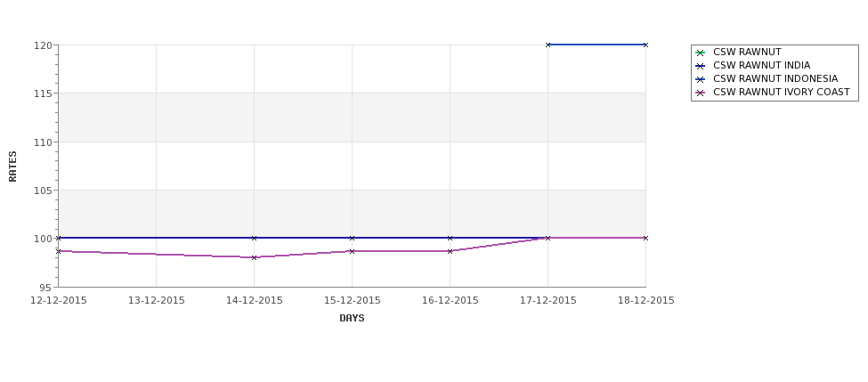Click the DAYS axis title
868x382 pixels.
(x=352, y=319)
